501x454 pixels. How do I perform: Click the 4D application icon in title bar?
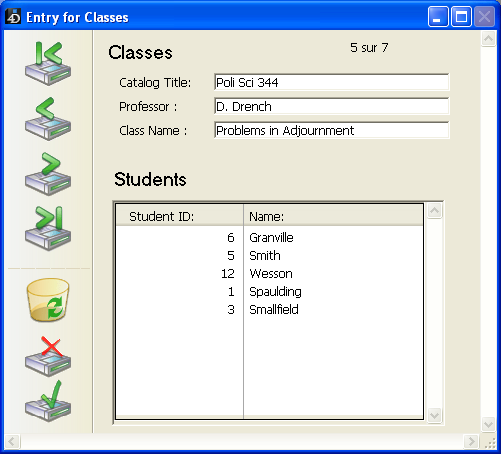pos(13,17)
